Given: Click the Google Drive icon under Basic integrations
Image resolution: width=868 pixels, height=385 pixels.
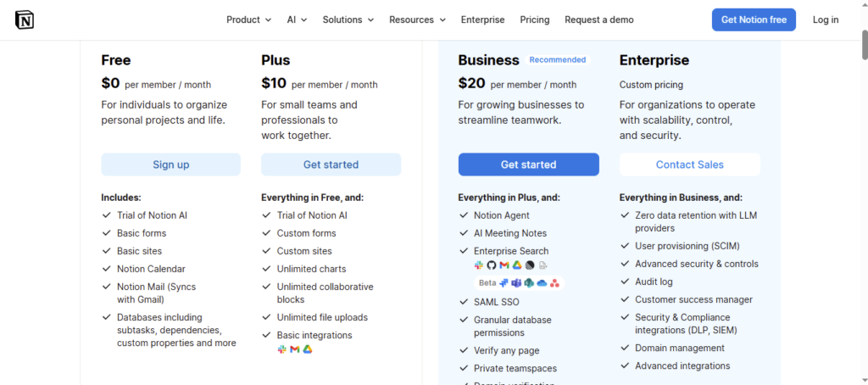Looking at the screenshot, I should coord(308,349).
